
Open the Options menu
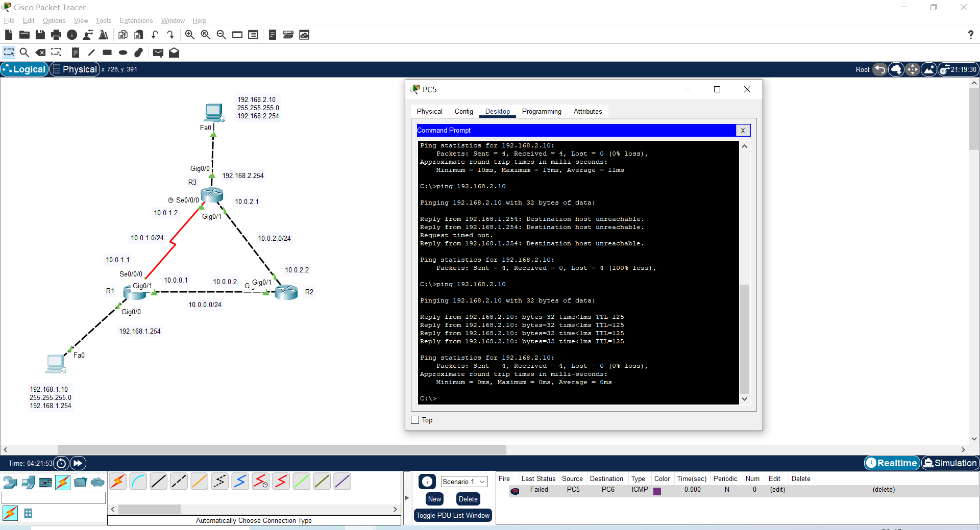pos(54,20)
